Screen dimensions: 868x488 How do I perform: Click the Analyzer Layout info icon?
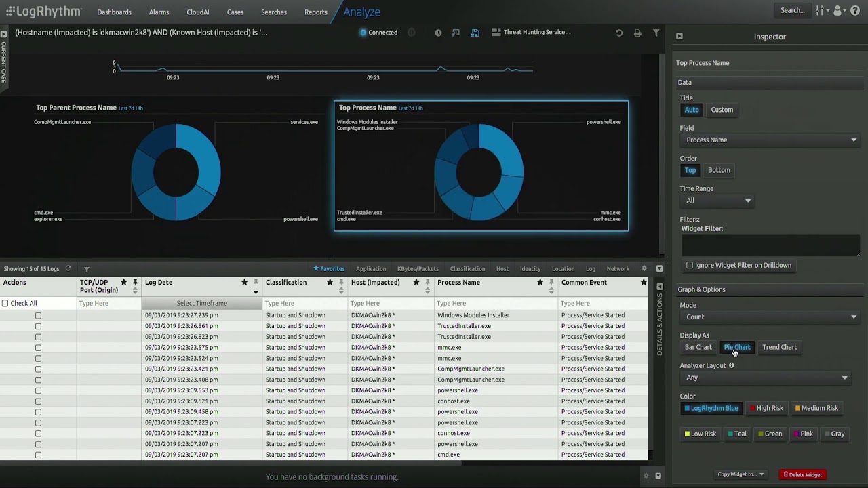tap(731, 365)
